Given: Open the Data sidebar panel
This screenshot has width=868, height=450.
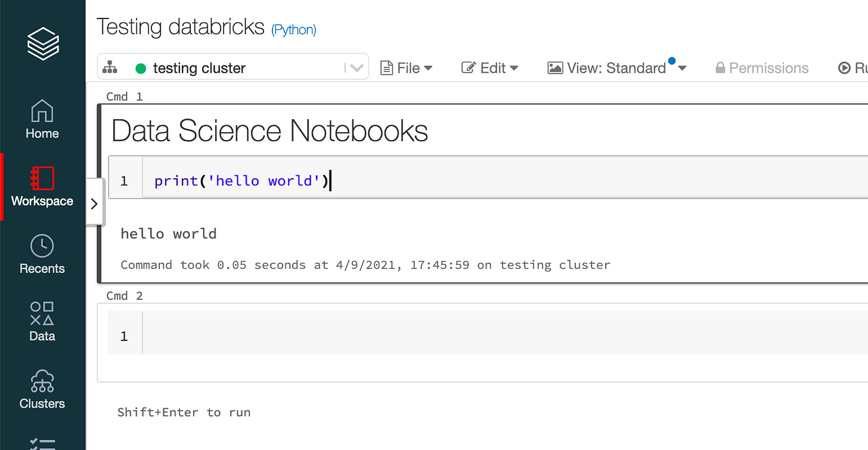Looking at the screenshot, I should 42,322.
